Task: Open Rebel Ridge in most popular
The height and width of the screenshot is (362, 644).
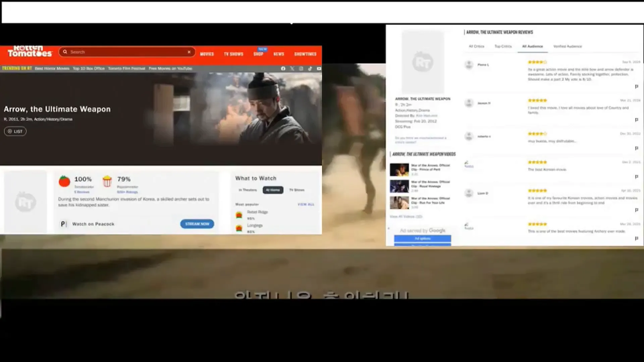Action: [257, 212]
